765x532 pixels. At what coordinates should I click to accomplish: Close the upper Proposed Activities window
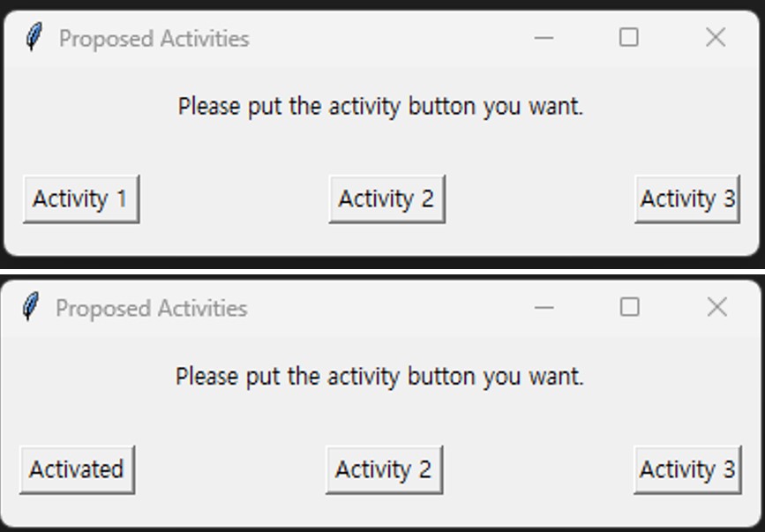point(716,37)
